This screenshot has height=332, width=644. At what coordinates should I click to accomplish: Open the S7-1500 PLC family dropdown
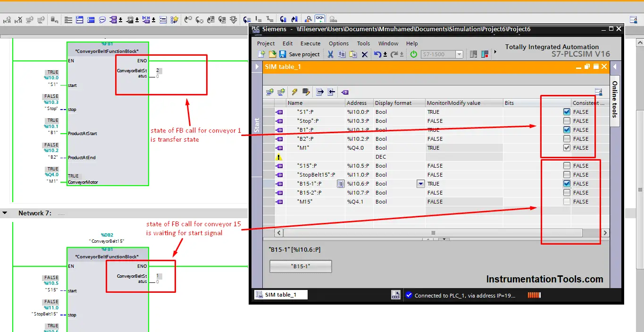pos(459,54)
